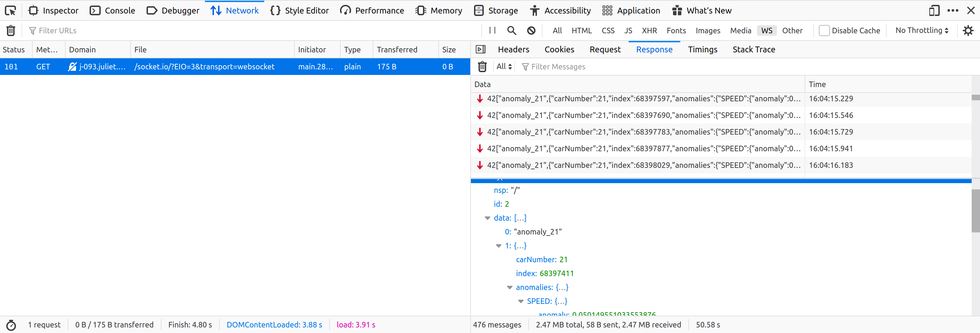Filter requests by Fonts
This screenshot has width=980, height=333.
point(676,31)
